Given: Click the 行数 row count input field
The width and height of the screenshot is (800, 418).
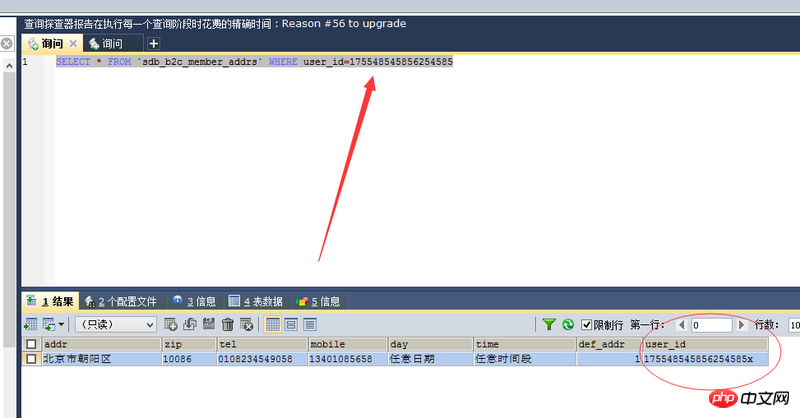Looking at the screenshot, I should pyautogui.click(x=794, y=325).
